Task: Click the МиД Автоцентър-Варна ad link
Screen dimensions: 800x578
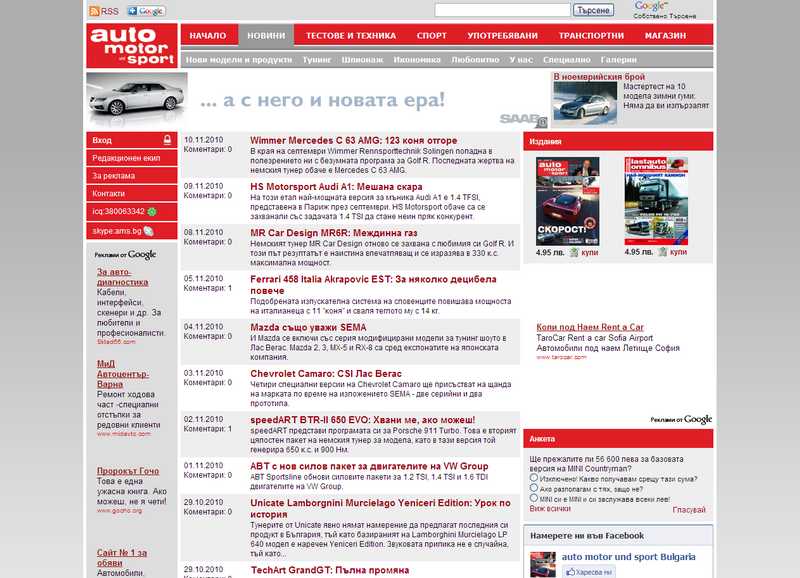Action: (x=123, y=374)
